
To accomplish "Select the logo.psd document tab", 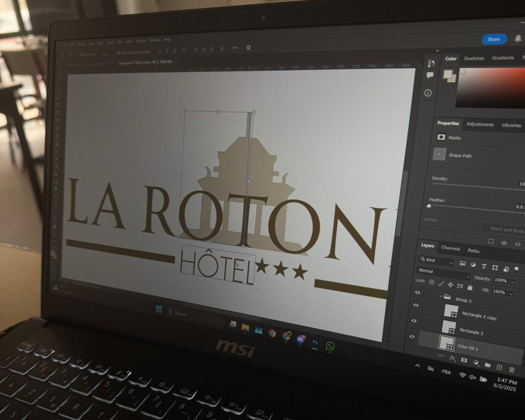I will (145, 63).
